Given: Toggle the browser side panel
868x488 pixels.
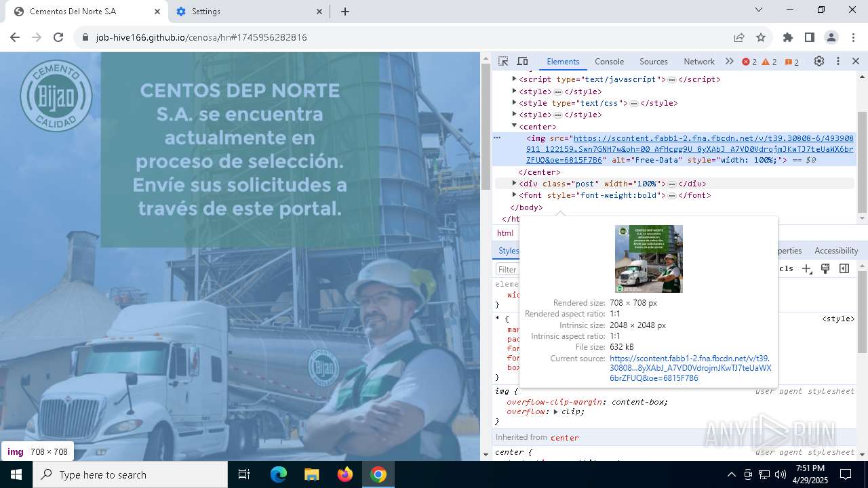Looking at the screenshot, I should pos(810,37).
